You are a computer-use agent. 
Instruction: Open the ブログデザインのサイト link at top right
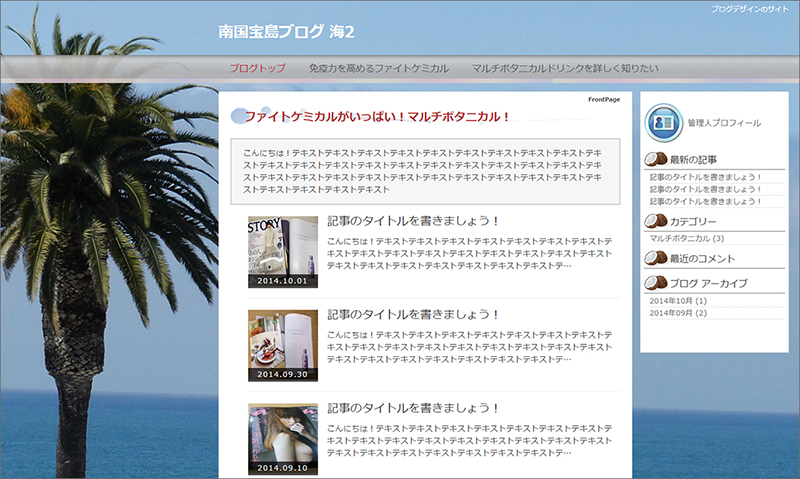[750, 9]
